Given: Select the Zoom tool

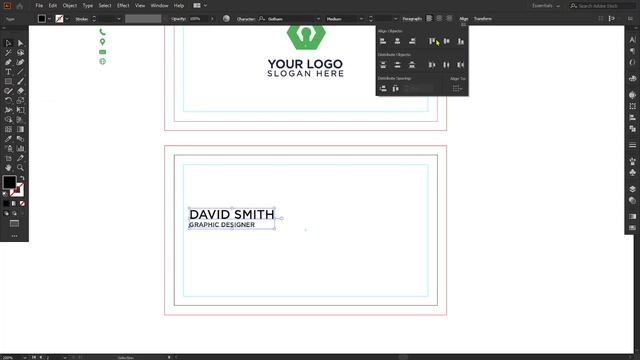Looking at the screenshot, I should pos(20,168).
